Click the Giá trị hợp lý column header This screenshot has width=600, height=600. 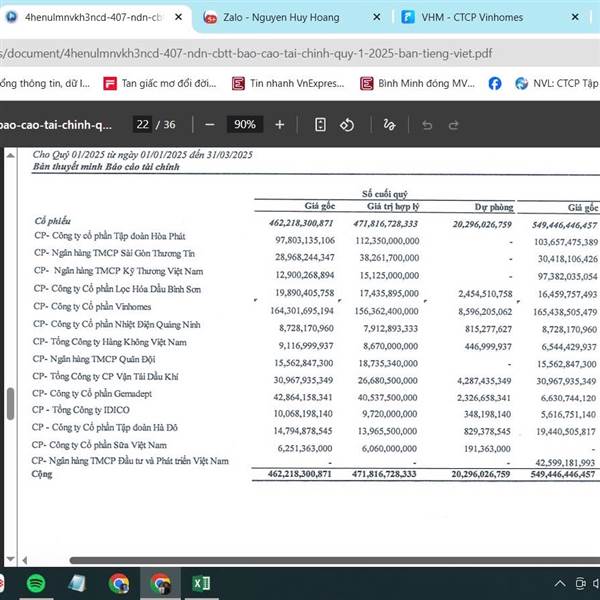pos(393,207)
